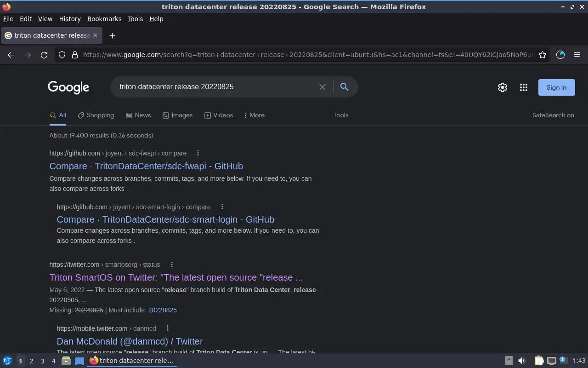Switch to Videos results tab
The image size is (588, 368).
(219, 115)
